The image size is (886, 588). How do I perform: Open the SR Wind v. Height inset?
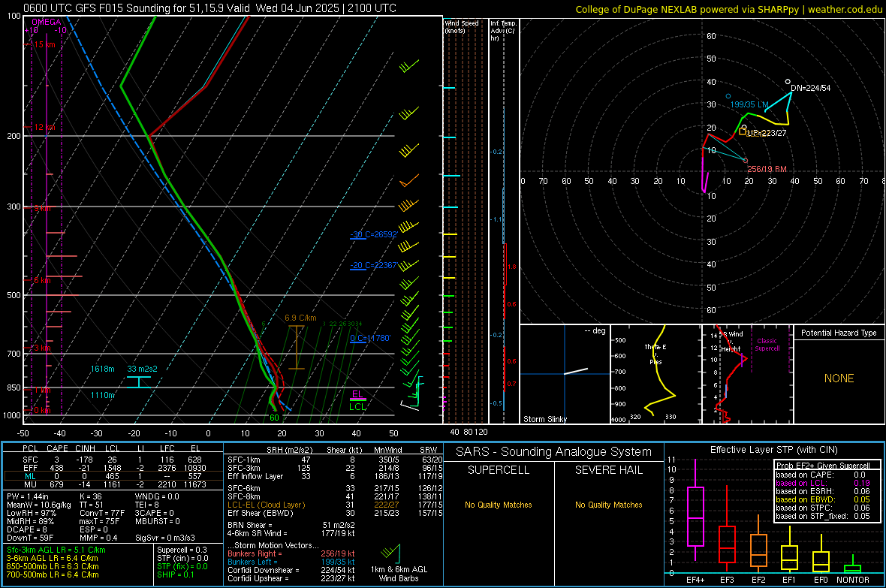747,374
